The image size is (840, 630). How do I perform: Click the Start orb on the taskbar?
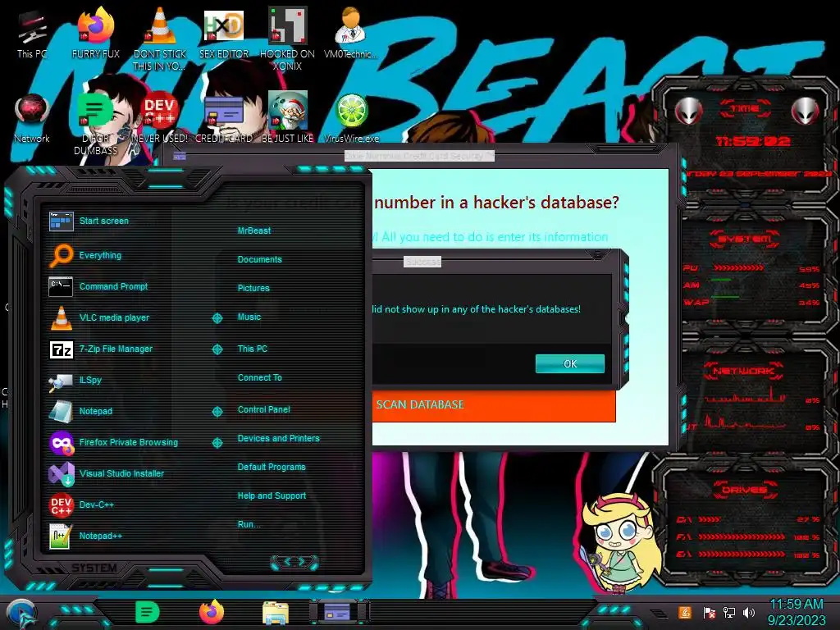point(21,614)
